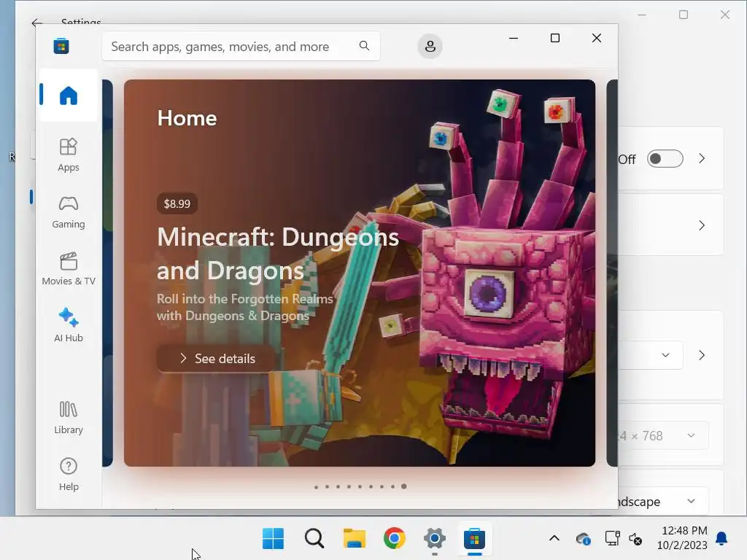Open File Explorer from taskbar
747x560 pixels.
pyautogui.click(x=355, y=539)
